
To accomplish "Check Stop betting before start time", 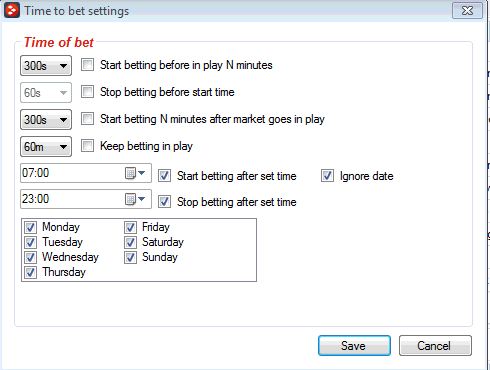I will click(x=88, y=92).
